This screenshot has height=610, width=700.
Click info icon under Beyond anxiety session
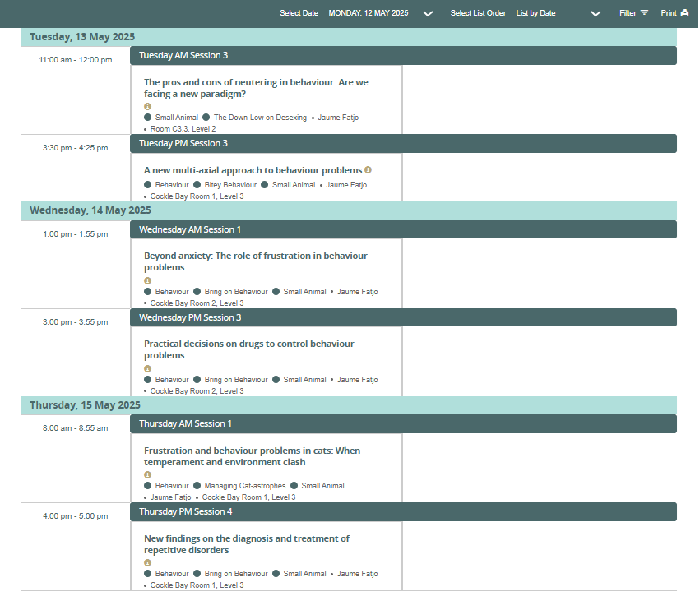point(148,281)
